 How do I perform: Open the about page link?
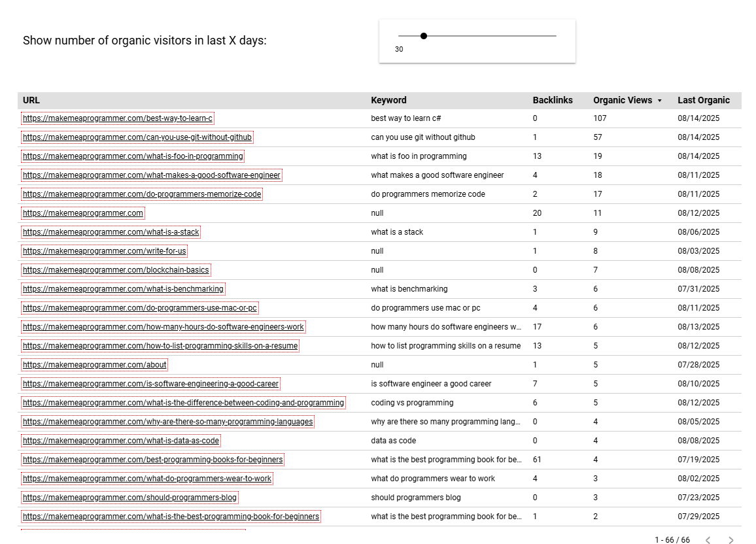point(95,365)
